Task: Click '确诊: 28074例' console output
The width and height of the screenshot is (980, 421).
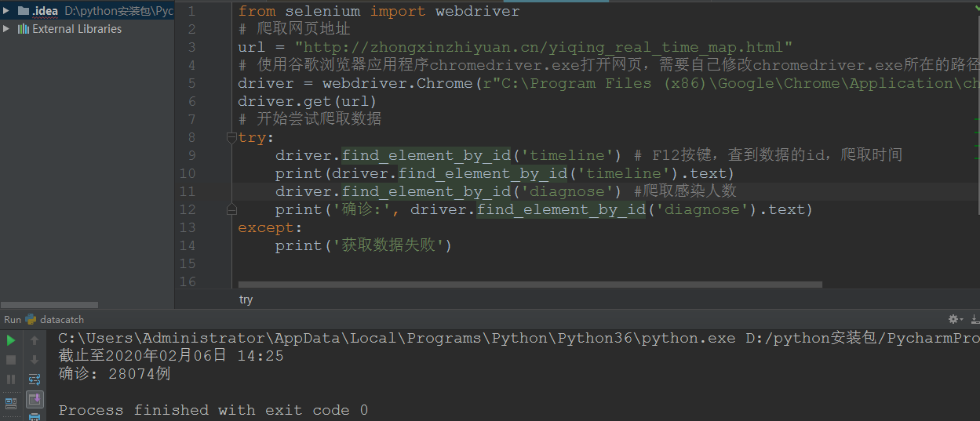Action: 115,374
